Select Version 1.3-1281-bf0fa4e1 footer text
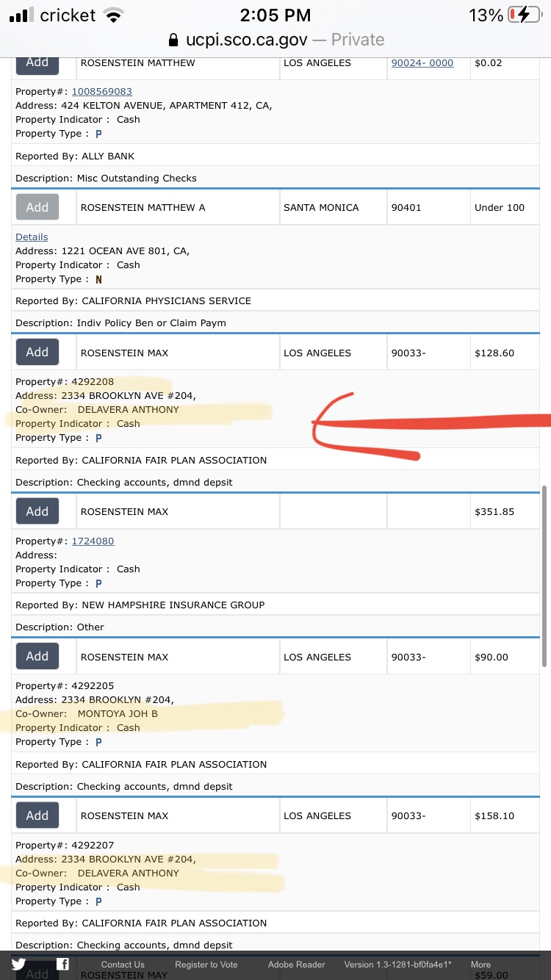The width and height of the screenshot is (551, 980). 397,965
